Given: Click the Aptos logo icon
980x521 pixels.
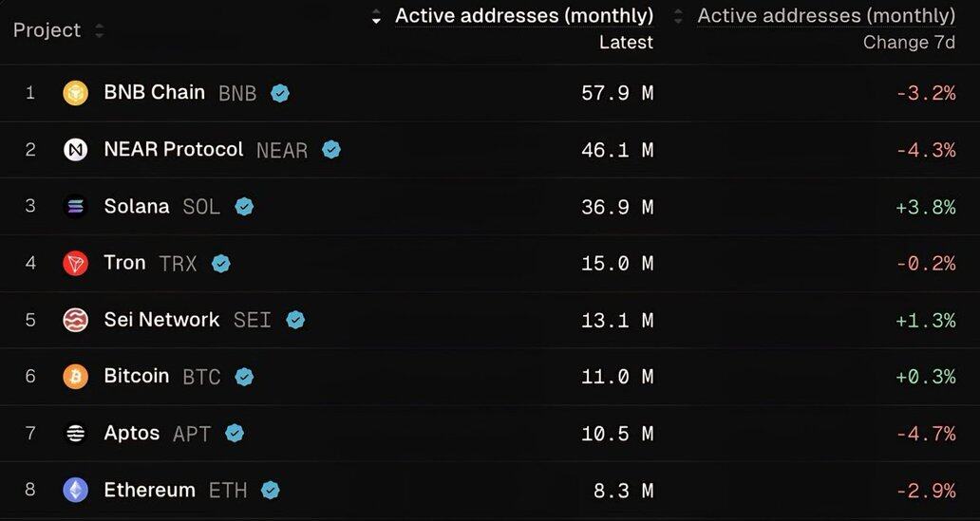Looking at the screenshot, I should click(75, 433).
